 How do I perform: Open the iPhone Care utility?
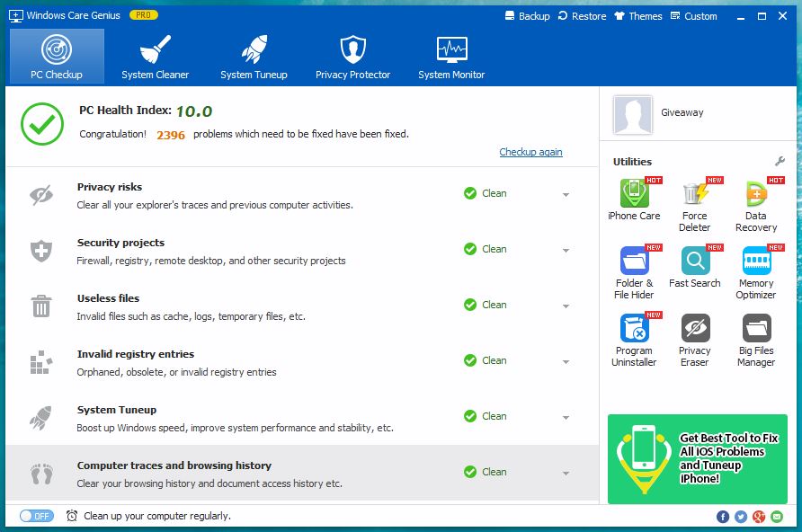click(634, 199)
